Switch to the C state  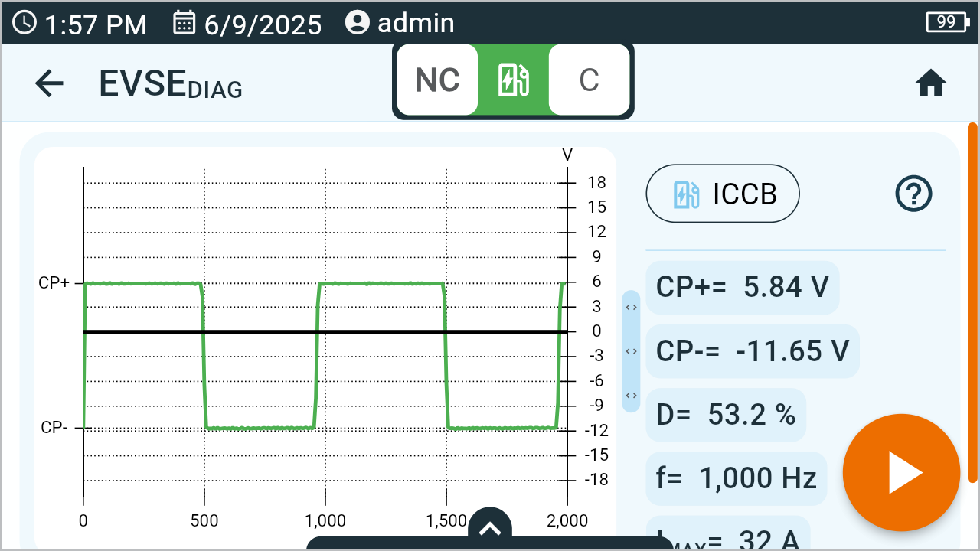589,80
